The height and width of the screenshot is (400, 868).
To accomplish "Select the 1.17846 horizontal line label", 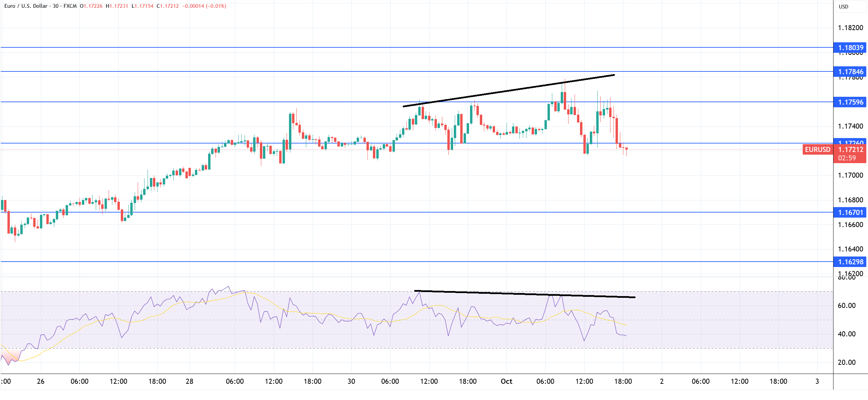I will [x=850, y=72].
